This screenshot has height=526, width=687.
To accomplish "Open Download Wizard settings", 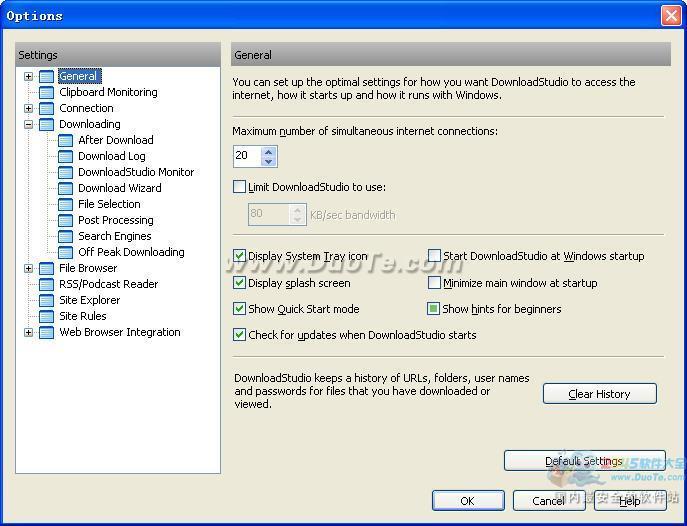I will [x=120, y=188].
